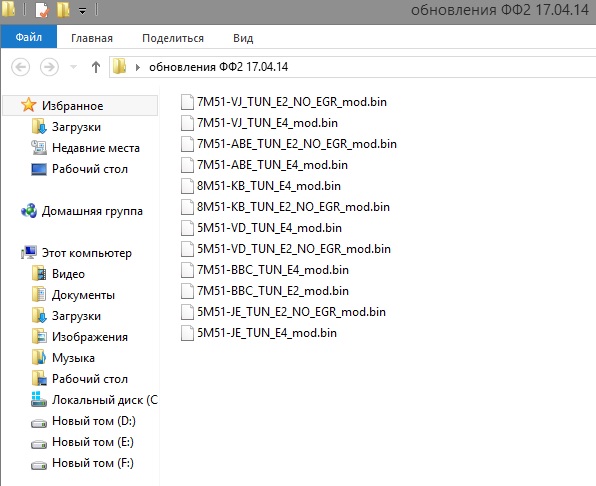
Task: Click the Back navigation arrow
Action: coord(21,67)
